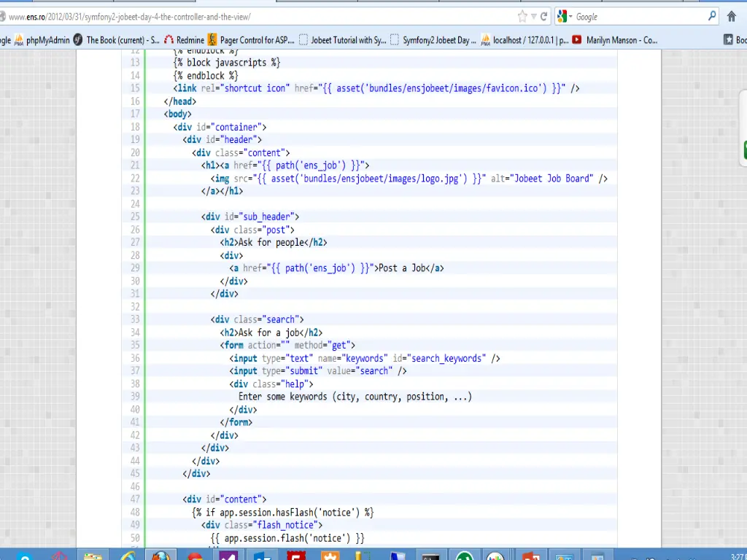Click the hasFlash('notice') if statement line

283,513
